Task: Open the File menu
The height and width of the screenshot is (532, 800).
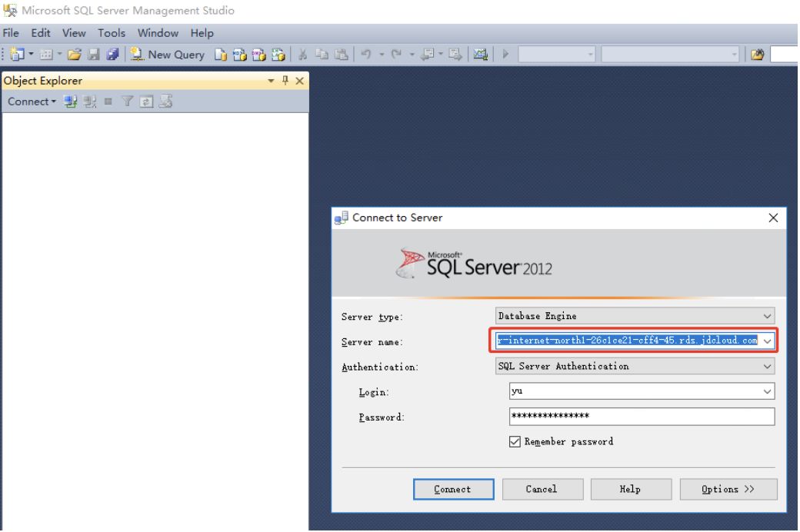Action: pyautogui.click(x=11, y=33)
